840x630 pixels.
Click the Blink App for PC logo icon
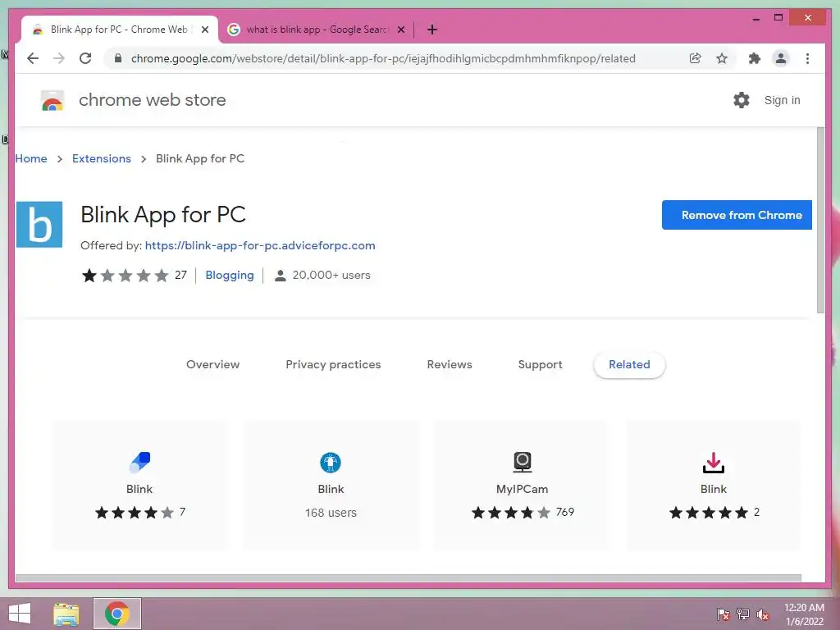pyautogui.click(x=39, y=225)
